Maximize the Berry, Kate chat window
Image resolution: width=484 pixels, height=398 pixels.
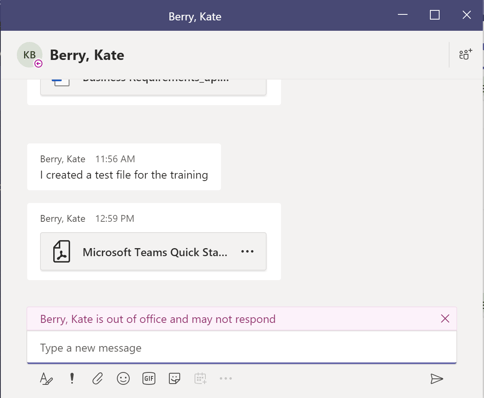point(435,15)
